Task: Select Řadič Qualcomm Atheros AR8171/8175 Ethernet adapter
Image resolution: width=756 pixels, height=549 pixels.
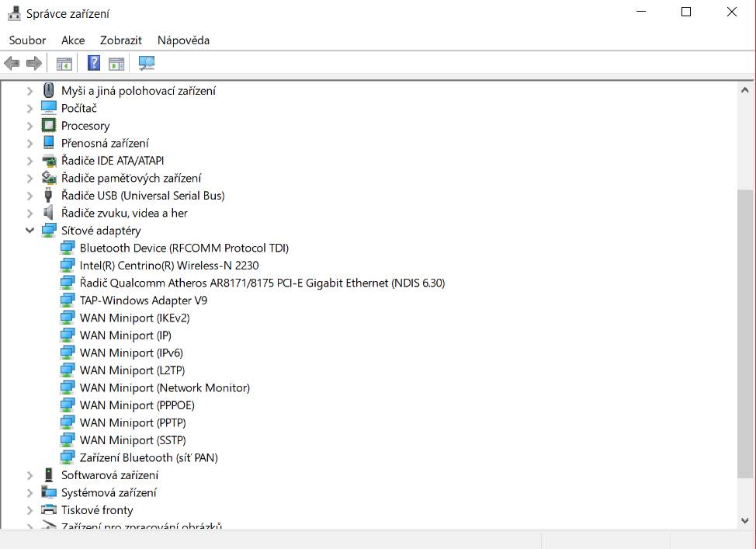Action: [262, 283]
